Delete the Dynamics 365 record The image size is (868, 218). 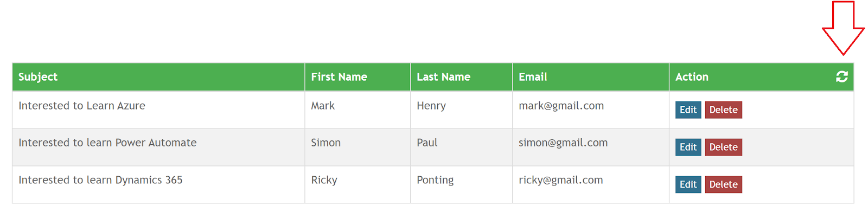[x=723, y=184]
